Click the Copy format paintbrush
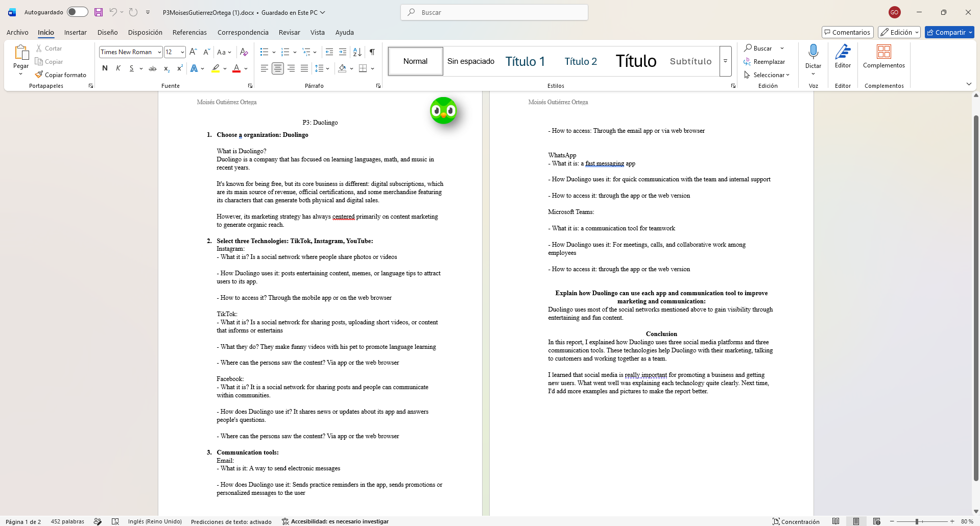 [x=61, y=75]
